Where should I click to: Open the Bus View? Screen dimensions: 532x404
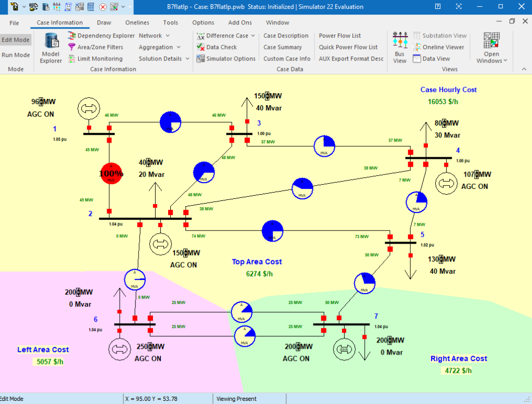[399, 48]
